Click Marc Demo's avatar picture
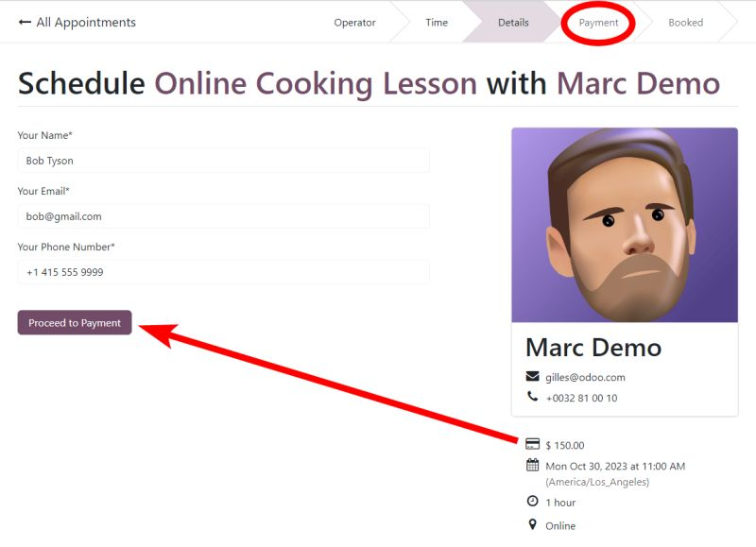 625,225
